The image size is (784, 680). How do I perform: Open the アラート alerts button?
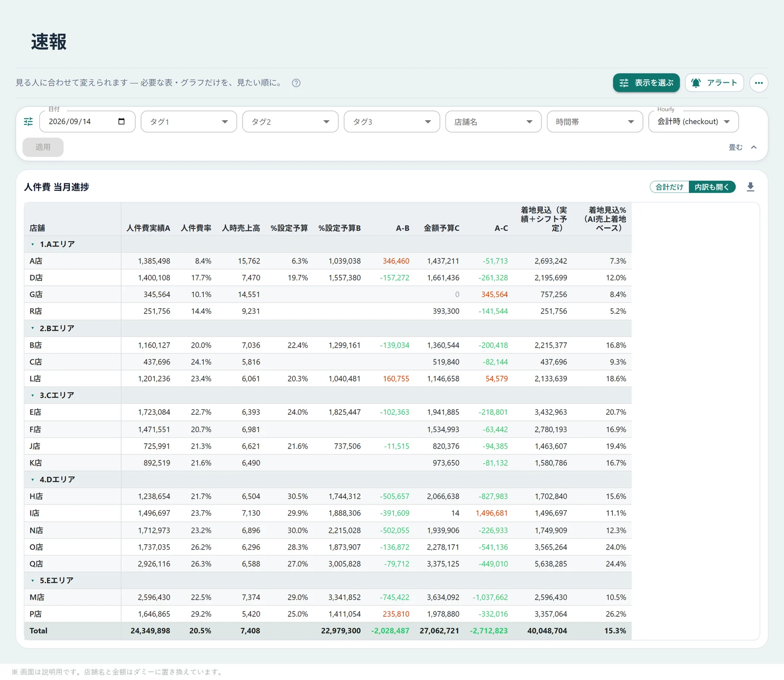click(714, 83)
